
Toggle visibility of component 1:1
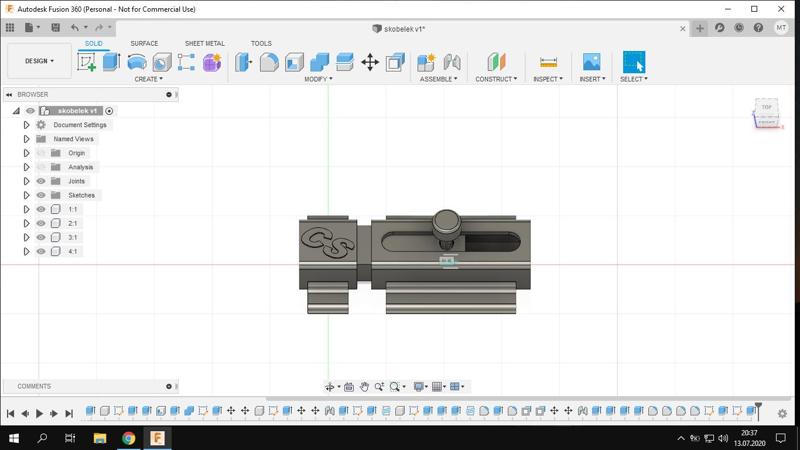click(x=41, y=209)
